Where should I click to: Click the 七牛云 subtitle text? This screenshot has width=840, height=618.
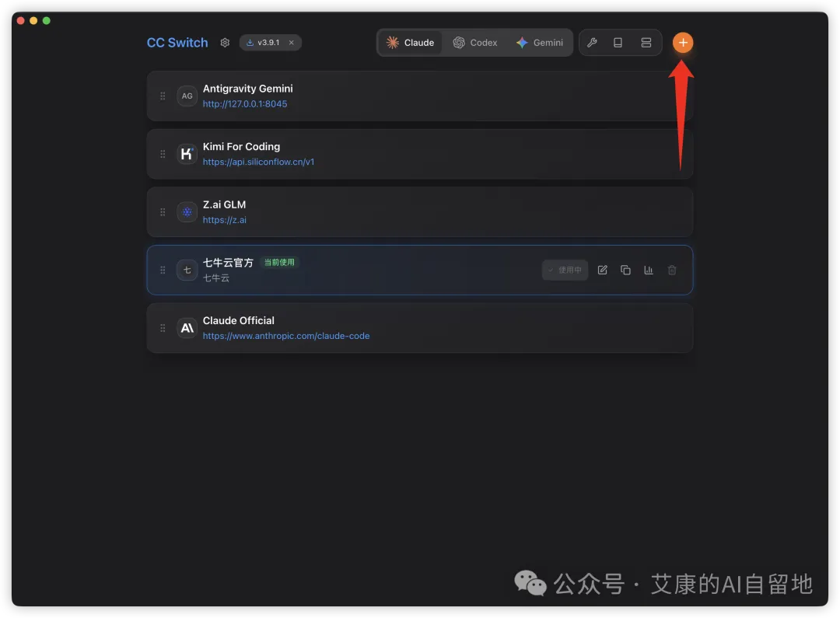click(216, 278)
